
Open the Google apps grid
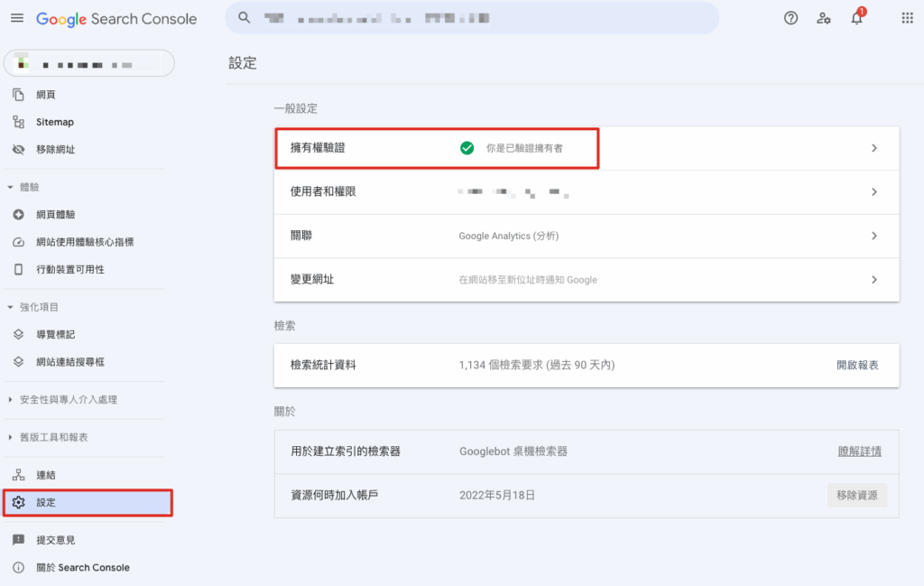[907, 18]
